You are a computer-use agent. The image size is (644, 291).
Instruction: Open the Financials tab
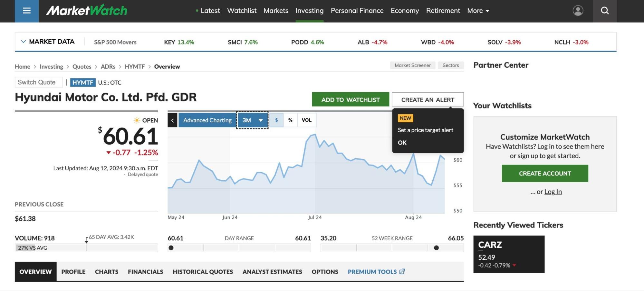(146, 272)
